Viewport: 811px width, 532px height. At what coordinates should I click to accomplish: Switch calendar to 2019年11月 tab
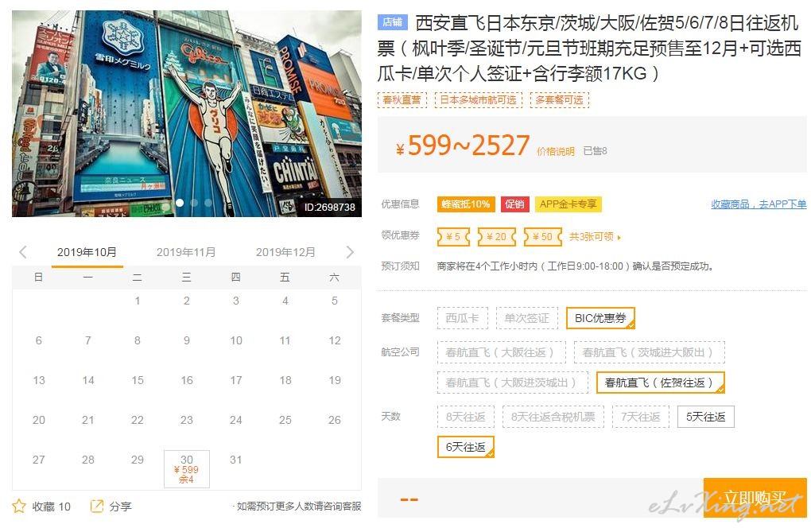(x=186, y=252)
